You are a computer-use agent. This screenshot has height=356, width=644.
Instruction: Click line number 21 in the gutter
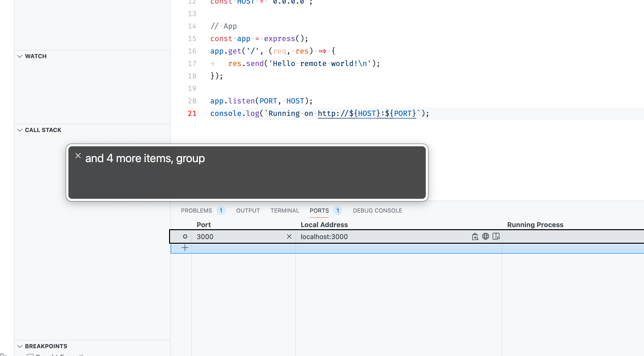coord(192,113)
